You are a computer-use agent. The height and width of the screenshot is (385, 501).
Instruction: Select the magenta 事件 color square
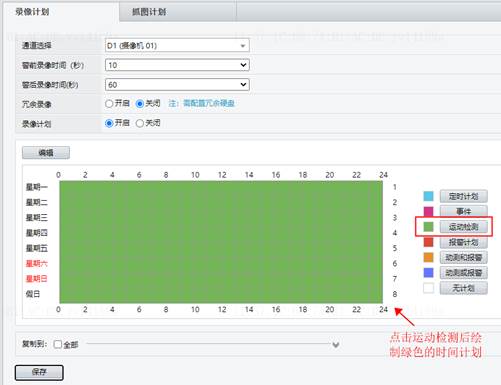(x=428, y=211)
